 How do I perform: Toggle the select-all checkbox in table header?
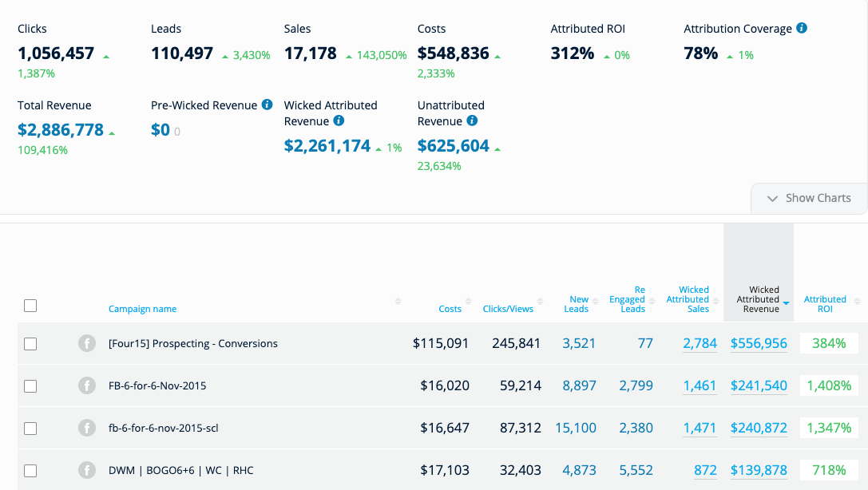[30, 306]
